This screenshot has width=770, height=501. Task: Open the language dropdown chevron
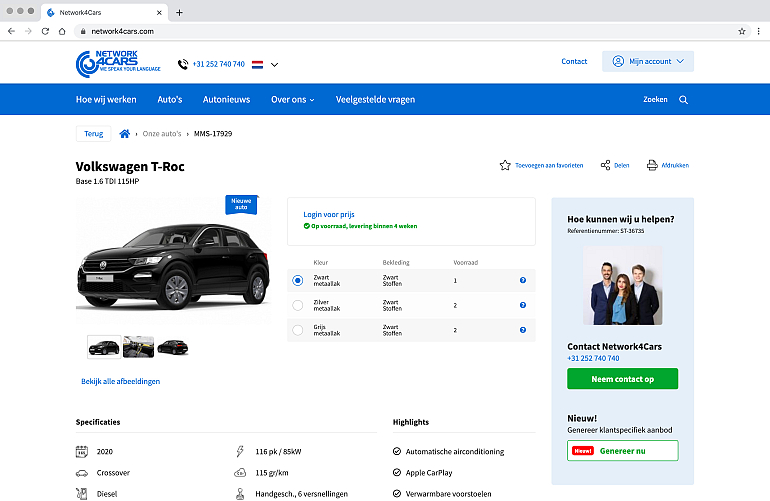(x=275, y=64)
